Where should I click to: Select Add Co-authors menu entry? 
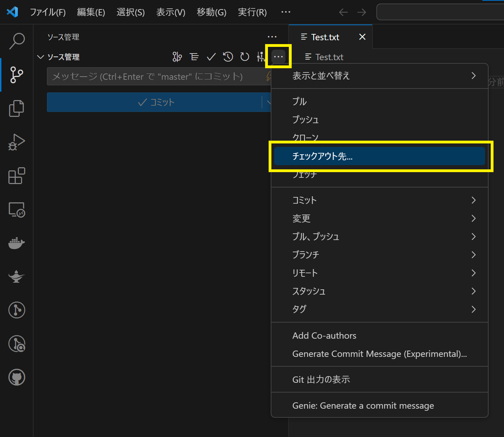pos(379,336)
